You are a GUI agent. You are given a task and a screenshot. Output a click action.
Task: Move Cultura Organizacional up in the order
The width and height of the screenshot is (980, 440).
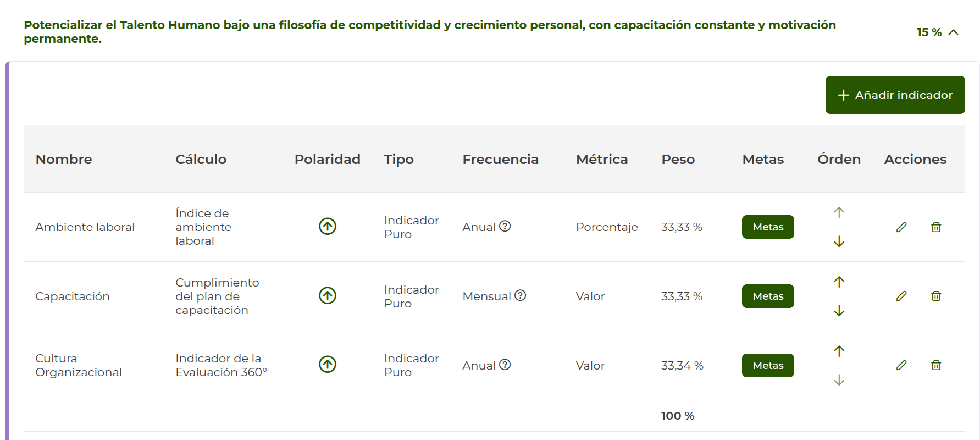point(839,350)
